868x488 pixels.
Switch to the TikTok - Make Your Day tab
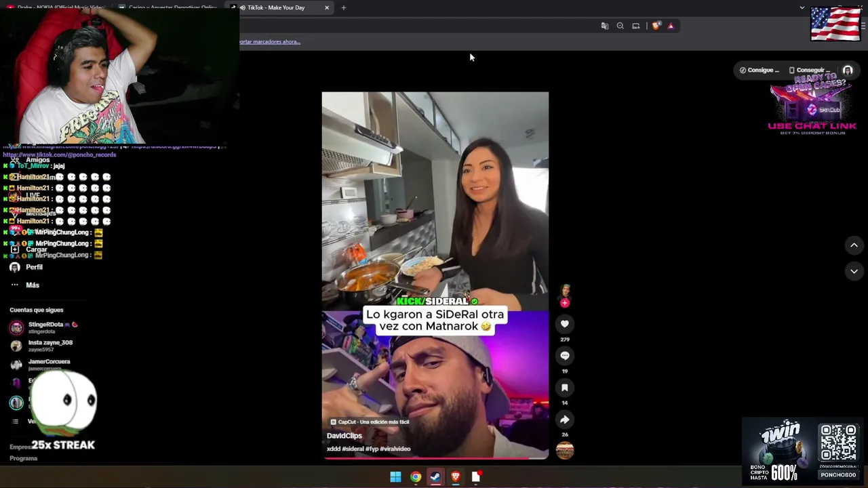[x=279, y=7]
